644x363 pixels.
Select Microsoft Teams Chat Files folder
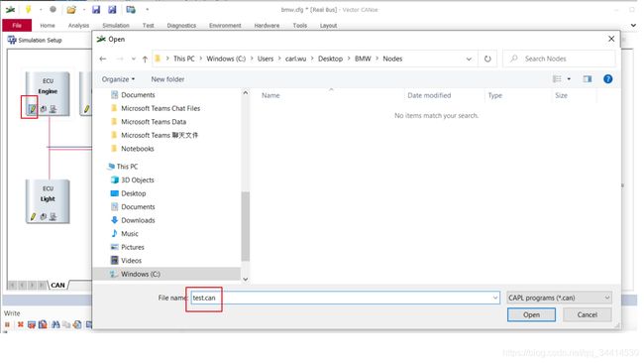161,108
